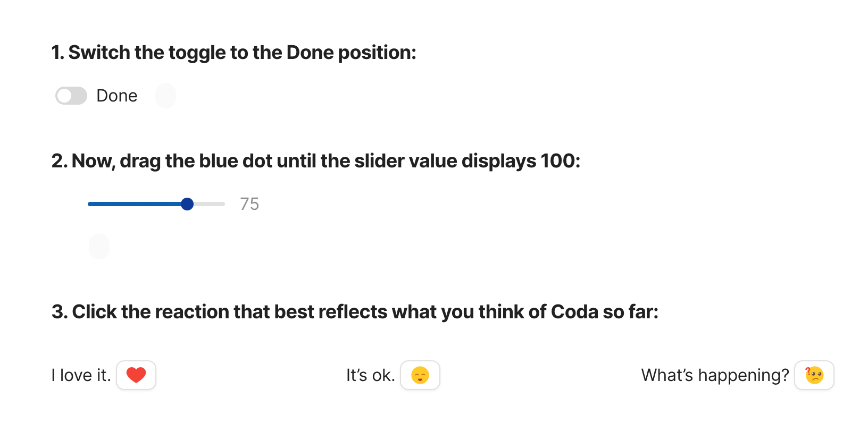Click the "What's happening?" text
Image resolution: width=868 pixels, height=423 pixels.
[715, 375]
